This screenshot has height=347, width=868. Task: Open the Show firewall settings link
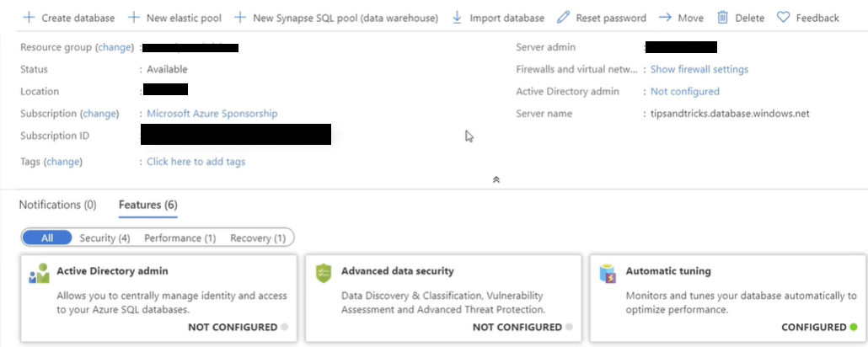(699, 69)
